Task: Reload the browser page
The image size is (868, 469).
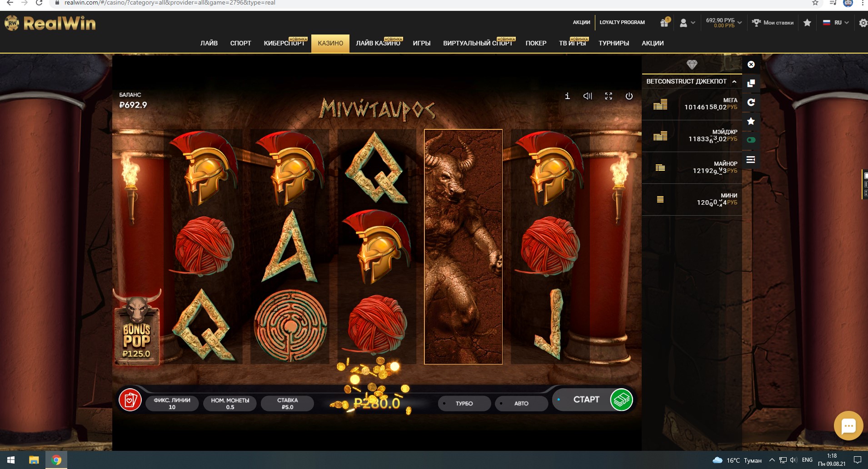Action: [x=39, y=3]
